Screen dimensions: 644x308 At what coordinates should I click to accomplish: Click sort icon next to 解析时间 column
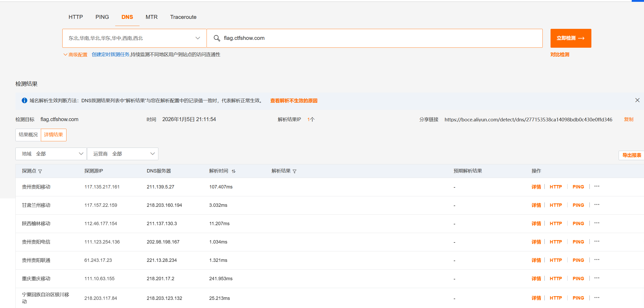click(x=234, y=171)
